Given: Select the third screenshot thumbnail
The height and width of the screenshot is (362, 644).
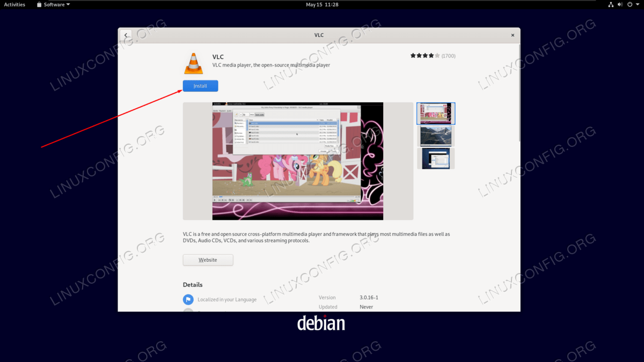Looking at the screenshot, I should 436,159.
